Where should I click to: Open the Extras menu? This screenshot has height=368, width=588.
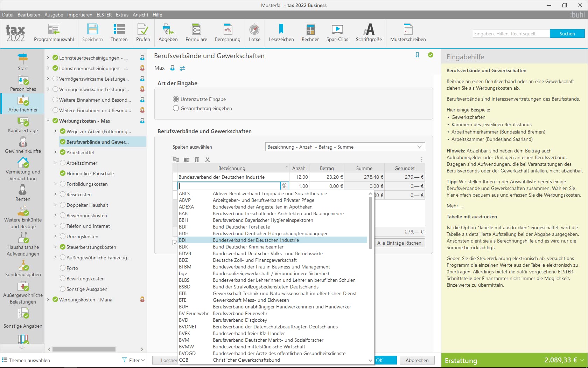click(x=122, y=15)
